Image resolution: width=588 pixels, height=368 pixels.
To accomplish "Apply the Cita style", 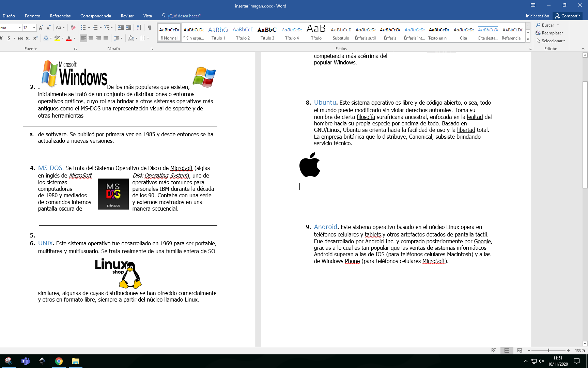I will (x=464, y=33).
